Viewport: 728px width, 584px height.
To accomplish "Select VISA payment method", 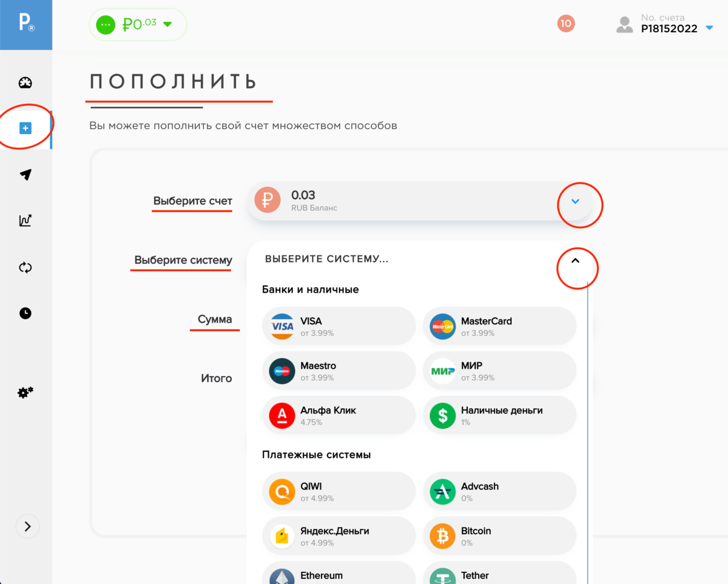I will 339,326.
